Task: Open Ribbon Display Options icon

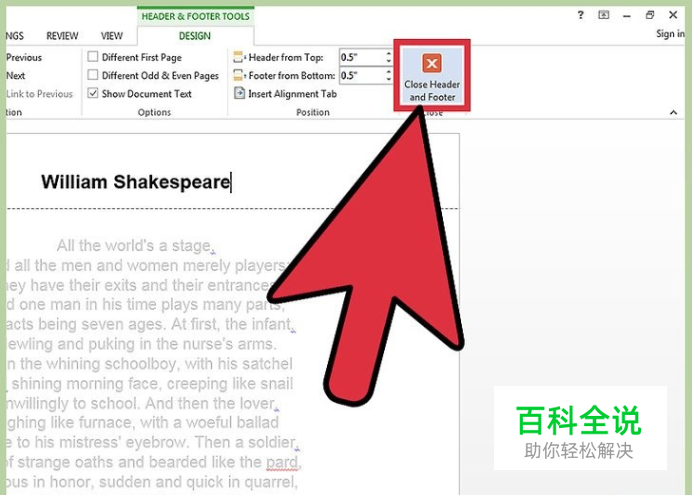Action: tap(604, 15)
